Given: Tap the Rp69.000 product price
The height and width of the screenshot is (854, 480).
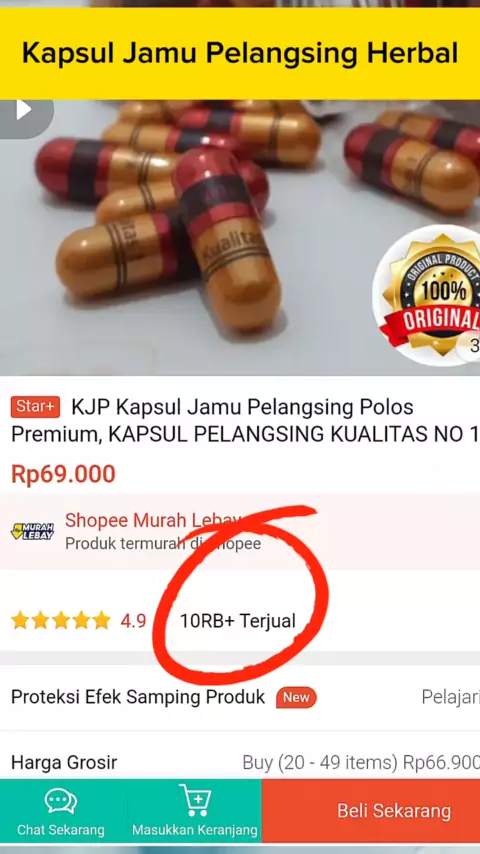Looking at the screenshot, I should (63, 474).
